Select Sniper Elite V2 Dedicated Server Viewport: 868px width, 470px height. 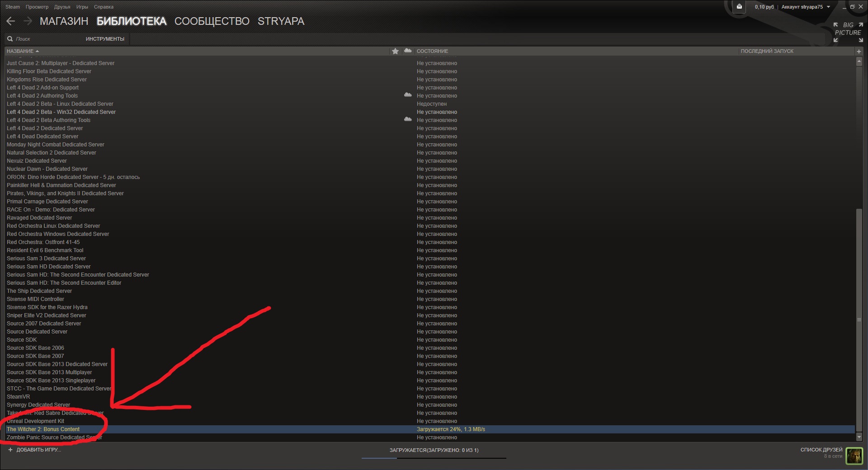coord(46,315)
